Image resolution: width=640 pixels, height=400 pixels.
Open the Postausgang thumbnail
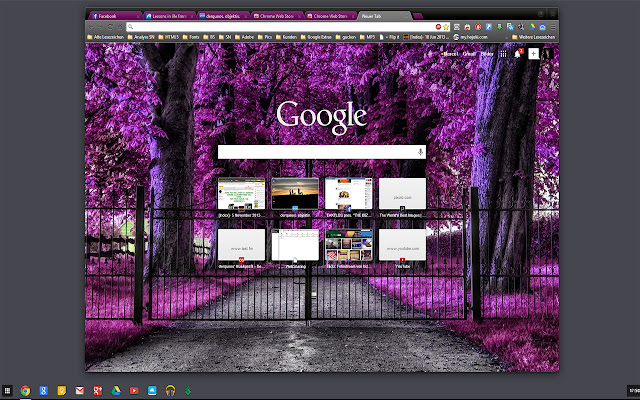[x=295, y=245]
